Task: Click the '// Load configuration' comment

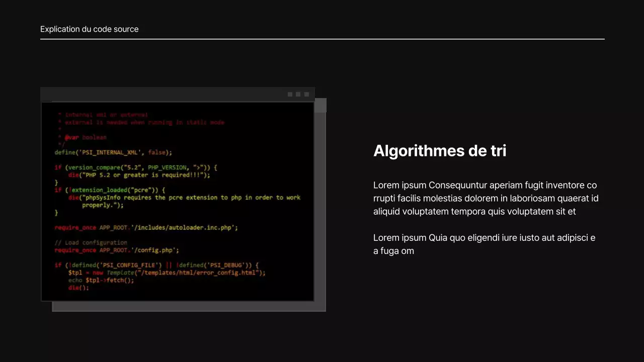Action: click(91, 243)
